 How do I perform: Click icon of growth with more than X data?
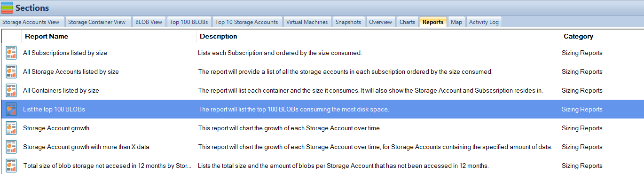(11, 147)
